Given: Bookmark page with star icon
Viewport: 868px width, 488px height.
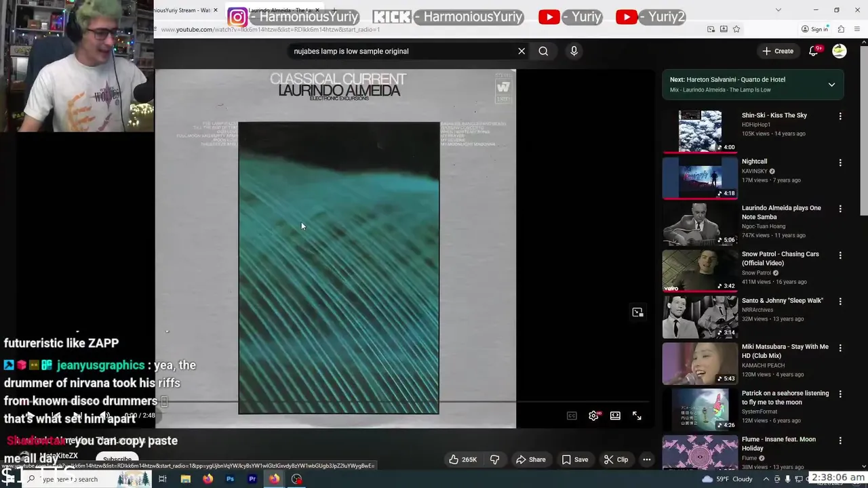Looking at the screenshot, I should [736, 29].
